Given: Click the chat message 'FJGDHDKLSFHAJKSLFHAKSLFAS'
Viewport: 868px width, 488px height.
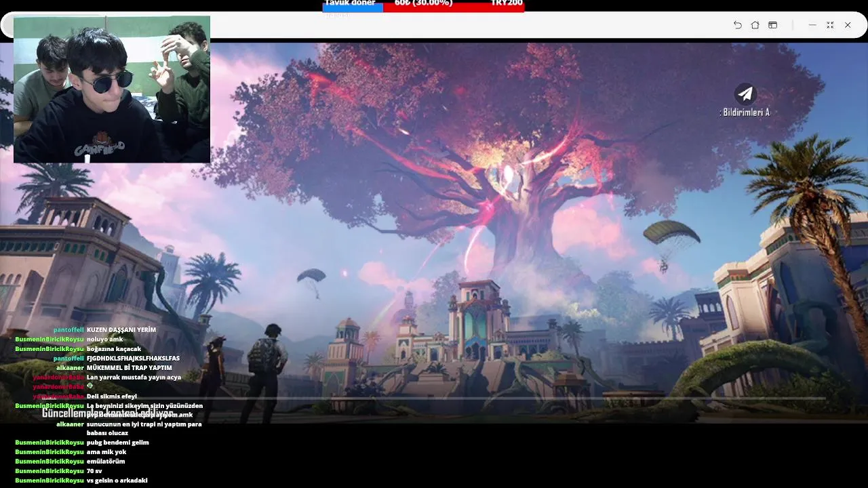Looking at the screenshot, I should pos(133,359).
